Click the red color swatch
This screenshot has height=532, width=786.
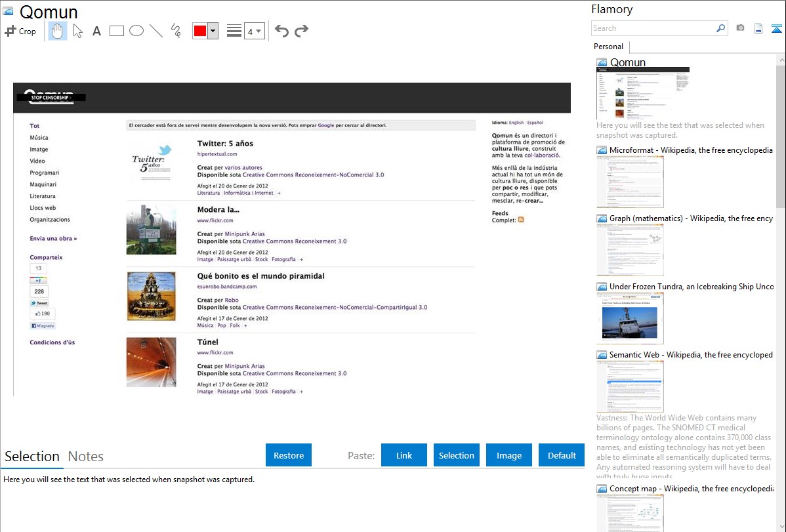coord(200,31)
